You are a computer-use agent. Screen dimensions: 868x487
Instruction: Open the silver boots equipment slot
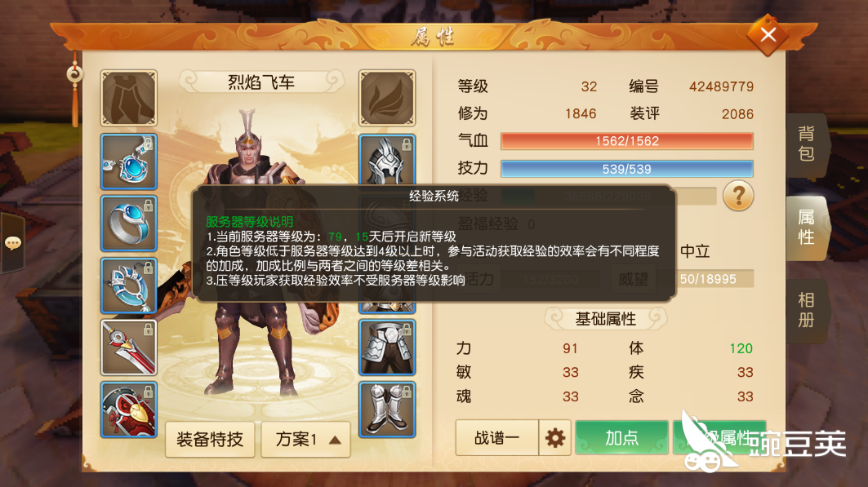click(x=387, y=410)
